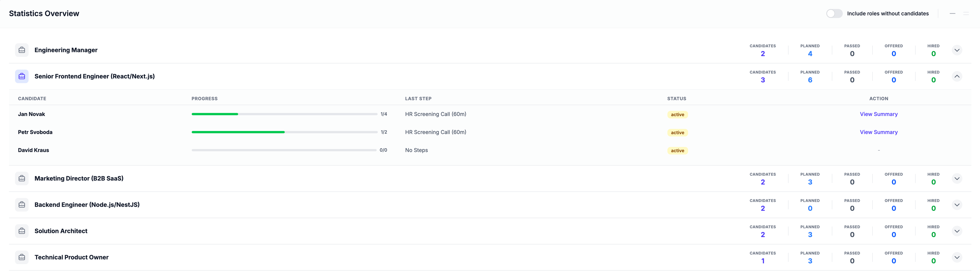The height and width of the screenshot is (274, 980).
Task: Click the double-line expand-all icon in header
Action: click(966, 14)
